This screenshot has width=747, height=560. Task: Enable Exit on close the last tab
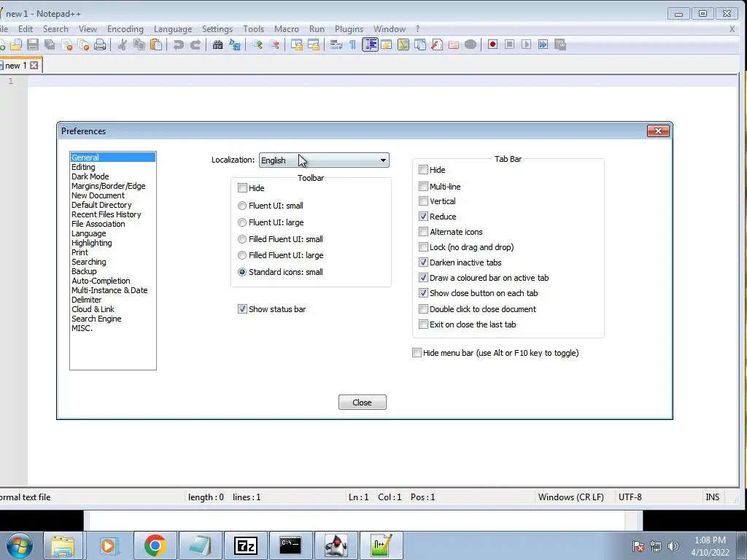(x=423, y=324)
